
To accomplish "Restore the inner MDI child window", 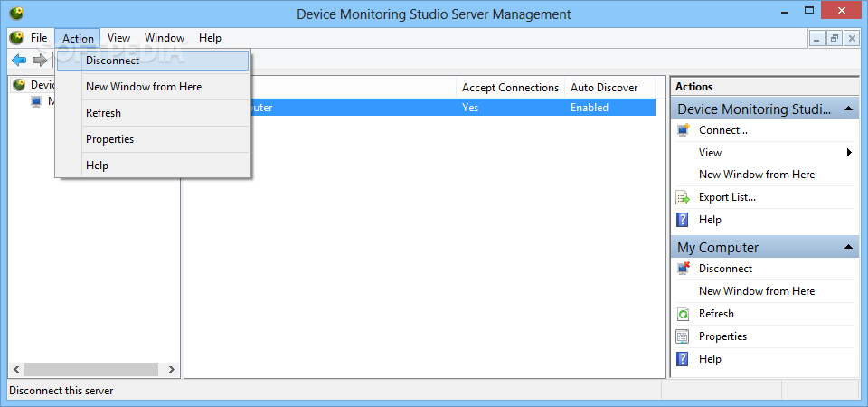I will [834, 38].
